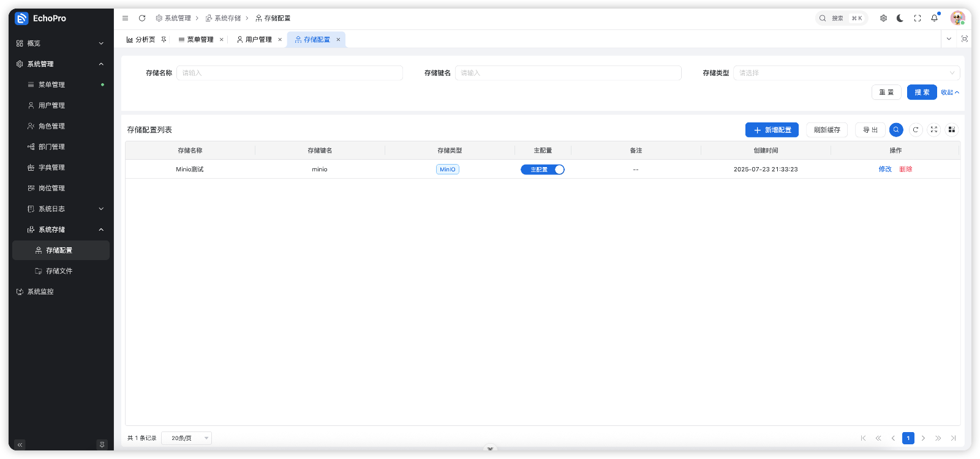Click 修改 link for Minio测试 row

pyautogui.click(x=884, y=170)
